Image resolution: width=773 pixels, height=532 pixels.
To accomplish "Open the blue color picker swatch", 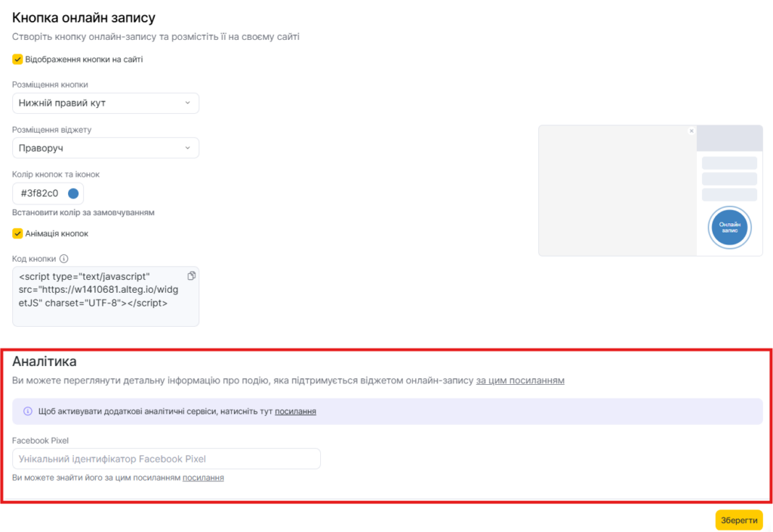I will tap(73, 193).
